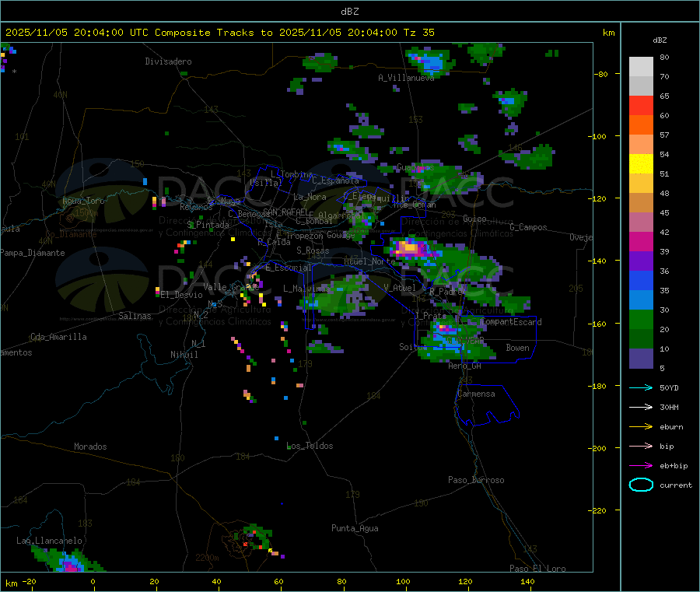Select the 'Bowen' district label

click(x=517, y=348)
